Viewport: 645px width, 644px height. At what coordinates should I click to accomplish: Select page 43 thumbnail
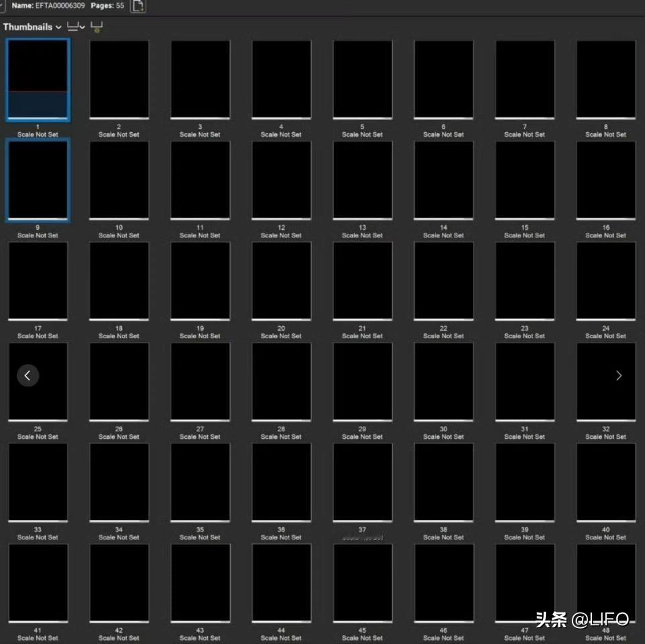pyautogui.click(x=200, y=584)
